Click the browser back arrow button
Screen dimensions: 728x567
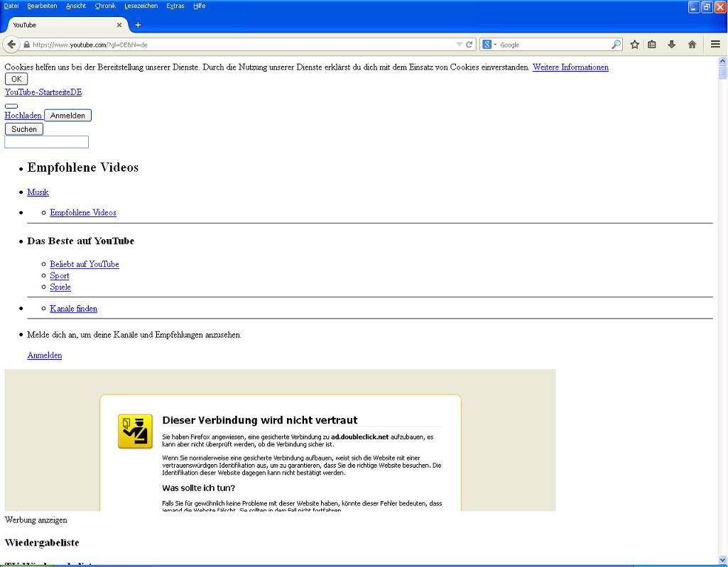[11, 45]
